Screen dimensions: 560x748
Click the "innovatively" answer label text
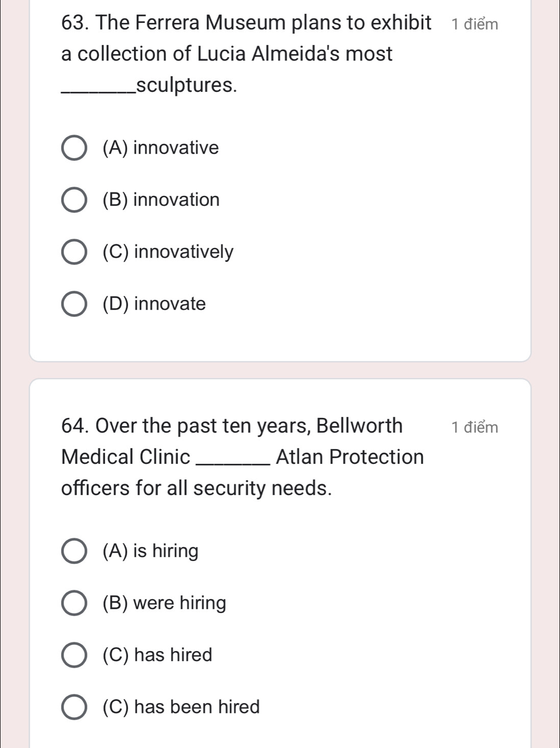[184, 252]
